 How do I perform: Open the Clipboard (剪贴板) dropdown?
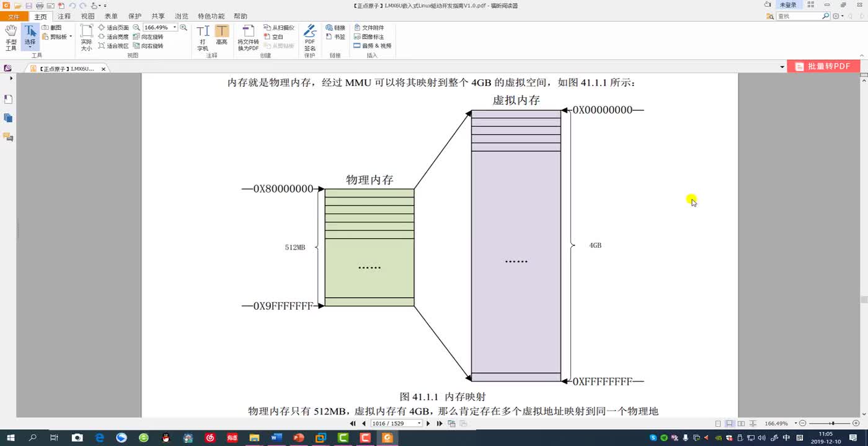[56, 37]
